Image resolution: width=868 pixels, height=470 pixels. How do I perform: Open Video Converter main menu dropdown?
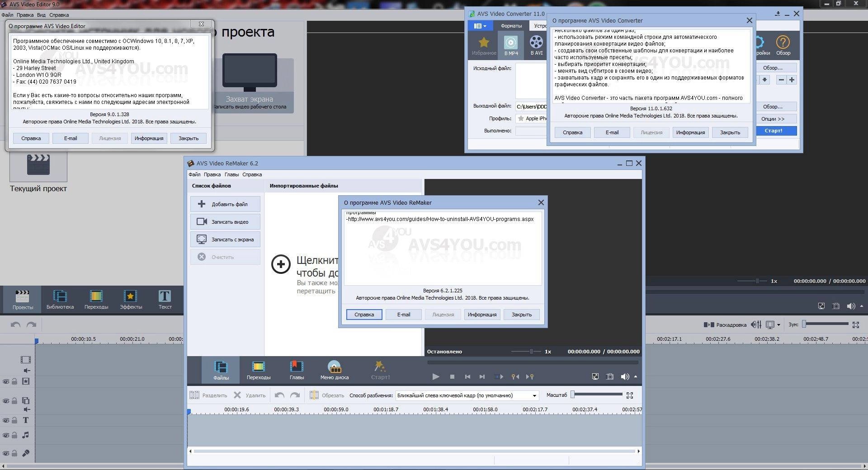[x=480, y=26]
